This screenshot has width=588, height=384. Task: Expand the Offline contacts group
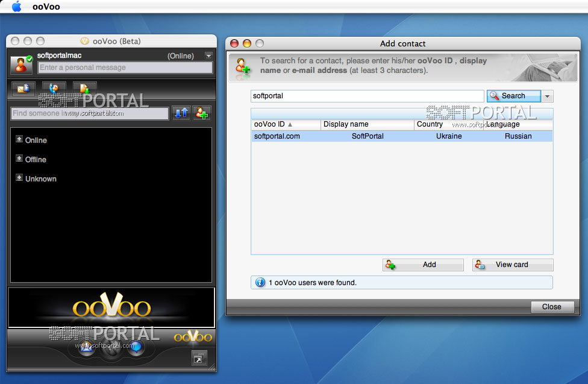(19, 159)
